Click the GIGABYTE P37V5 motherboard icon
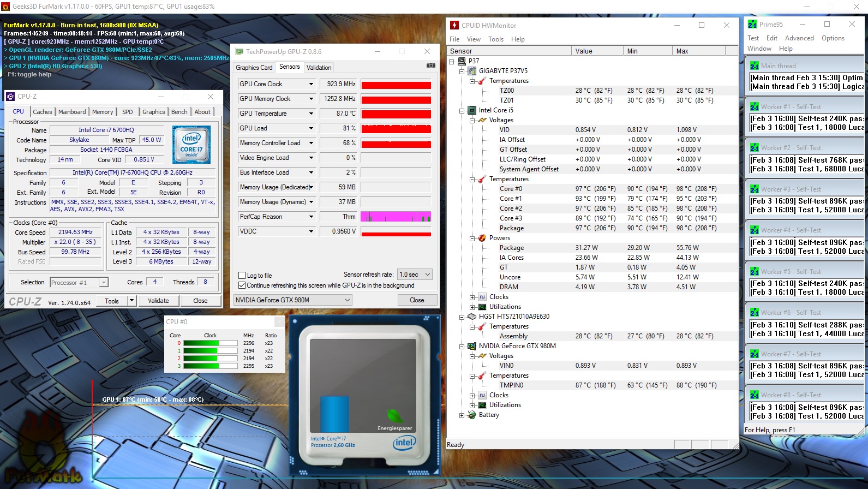Image resolution: width=868 pixels, height=489 pixels. [x=472, y=71]
